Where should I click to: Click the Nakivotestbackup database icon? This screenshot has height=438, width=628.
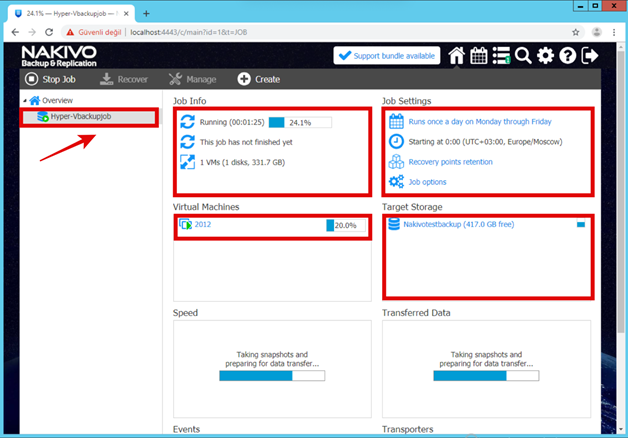point(394,224)
